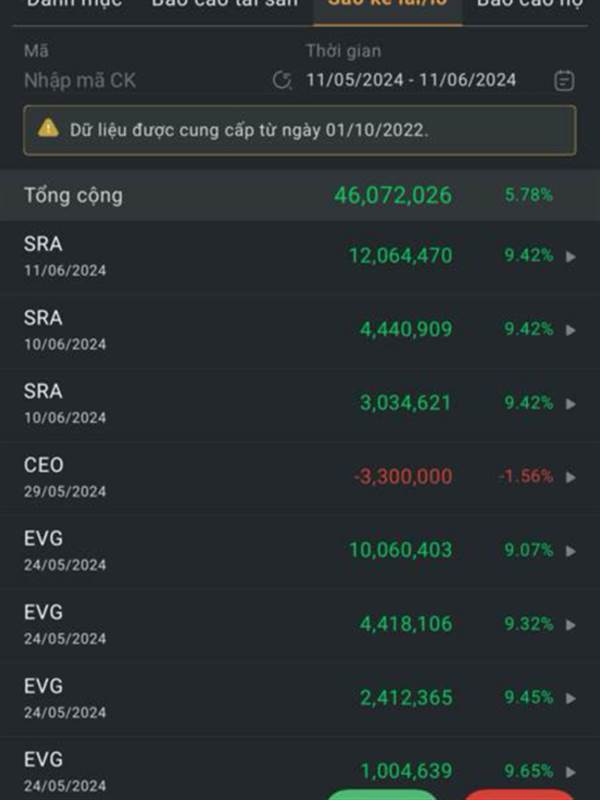Expand the EVG 10,060,403 row arrow

pos(571,551)
